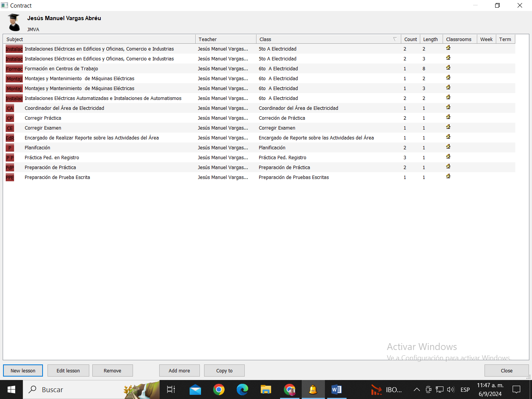Screen dimensions: 532x399
Task: Click the classroom house icon for Formación en Centros de Trabajo
Action: 448,68
